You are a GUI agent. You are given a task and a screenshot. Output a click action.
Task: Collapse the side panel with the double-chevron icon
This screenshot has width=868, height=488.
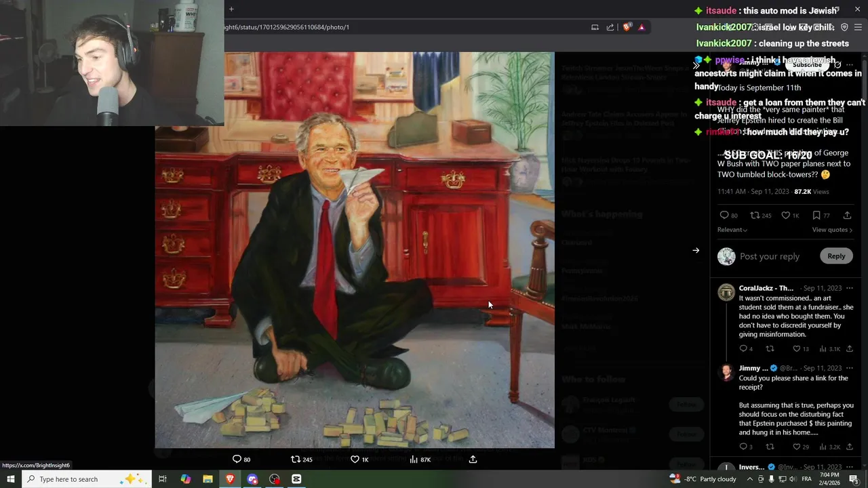coord(696,65)
